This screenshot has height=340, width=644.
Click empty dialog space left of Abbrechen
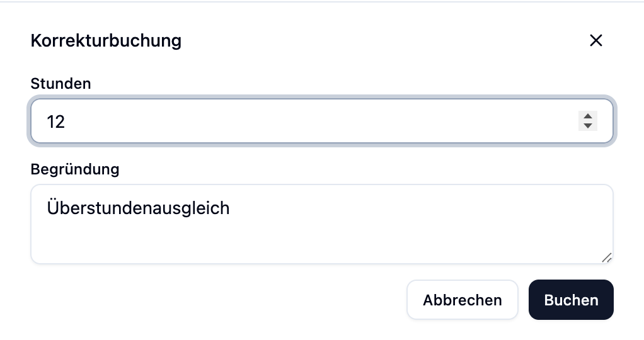214,300
